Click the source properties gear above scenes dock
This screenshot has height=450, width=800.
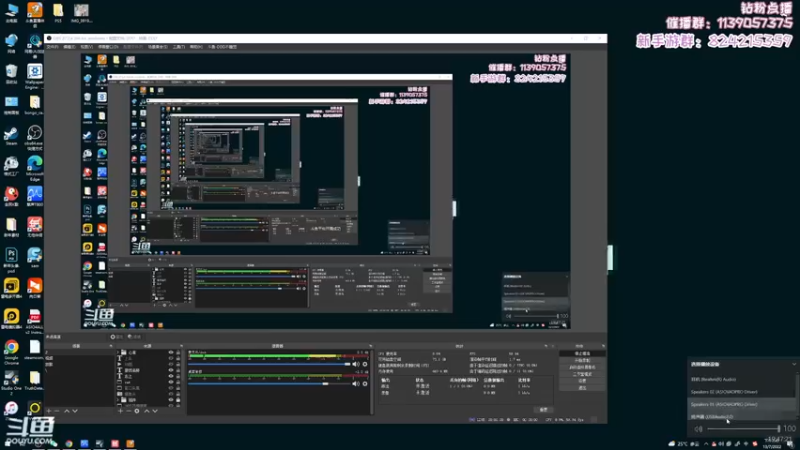[x=116, y=337]
